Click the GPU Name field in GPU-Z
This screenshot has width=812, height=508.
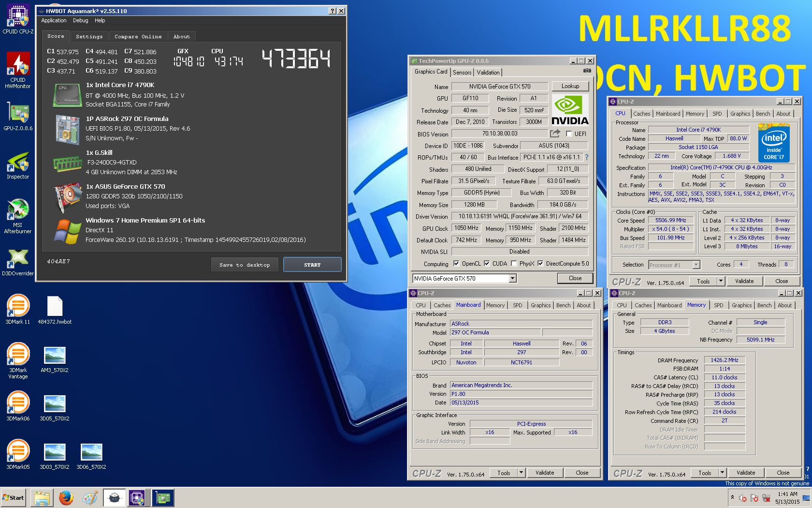[x=500, y=87]
